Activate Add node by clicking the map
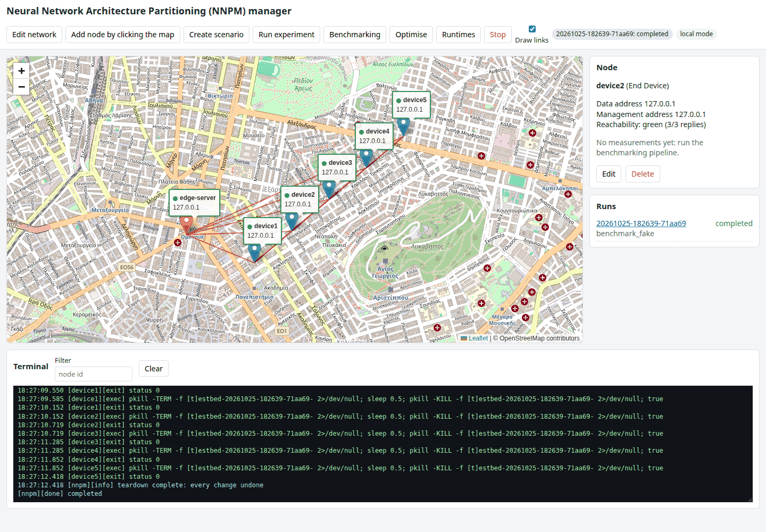The width and height of the screenshot is (766, 532). (x=122, y=35)
